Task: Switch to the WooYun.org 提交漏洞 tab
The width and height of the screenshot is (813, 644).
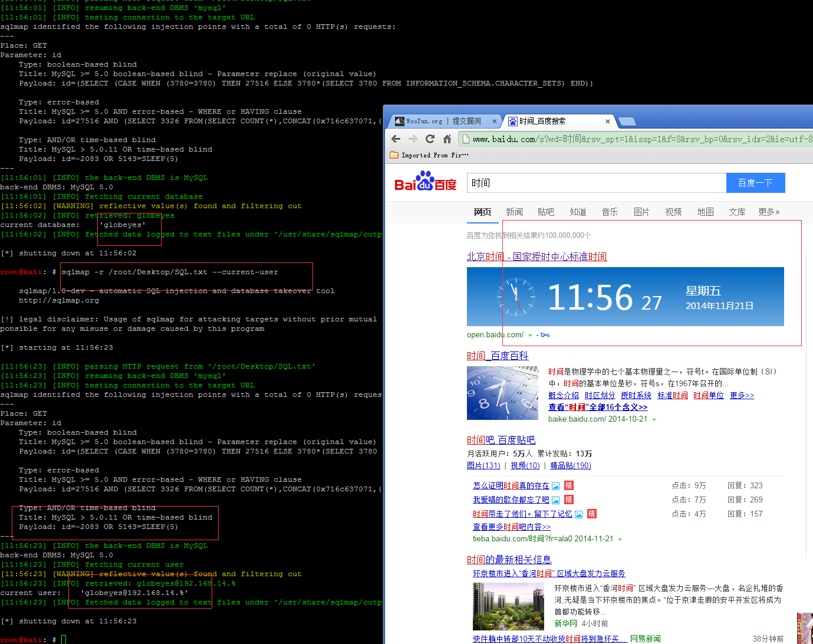Action: tap(445, 121)
